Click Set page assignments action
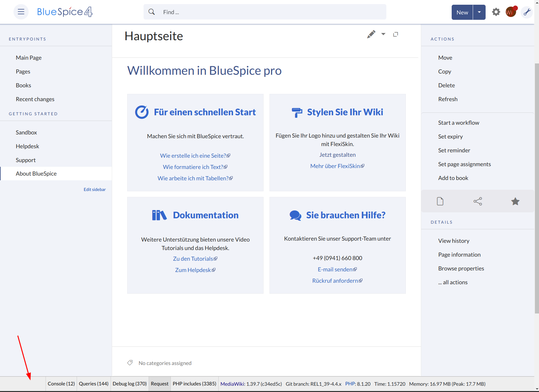This screenshot has height=392, width=539. tap(464, 164)
